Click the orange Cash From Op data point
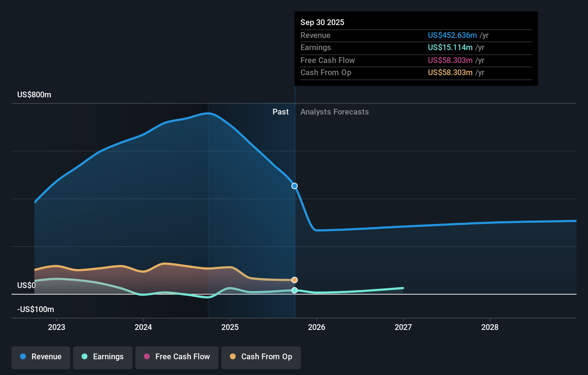This screenshot has width=588, height=375. point(294,280)
